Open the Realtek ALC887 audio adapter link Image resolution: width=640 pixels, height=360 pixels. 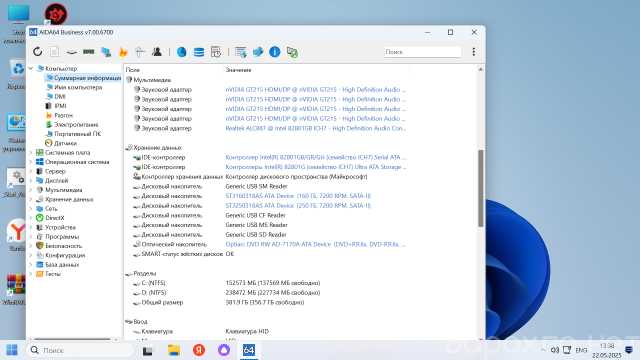click(x=316, y=128)
